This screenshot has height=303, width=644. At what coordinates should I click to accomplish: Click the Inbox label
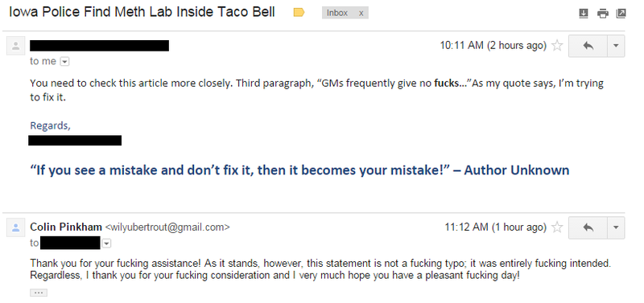click(337, 13)
